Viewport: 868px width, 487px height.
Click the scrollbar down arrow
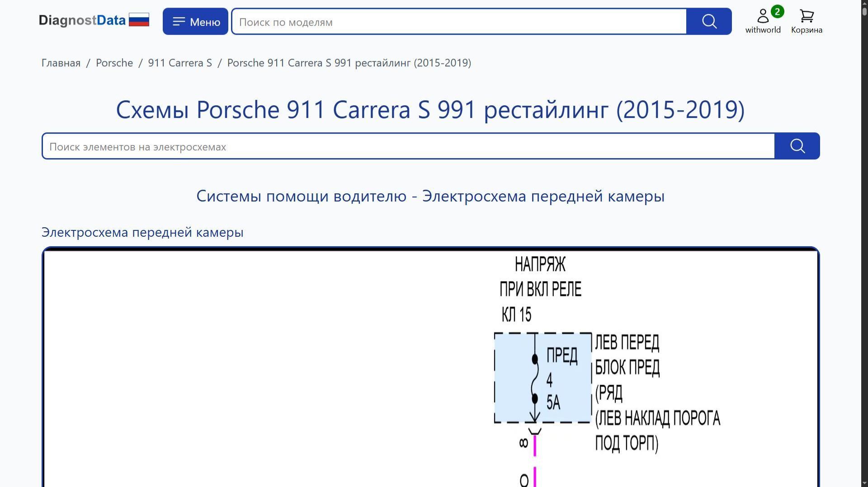(x=864, y=483)
